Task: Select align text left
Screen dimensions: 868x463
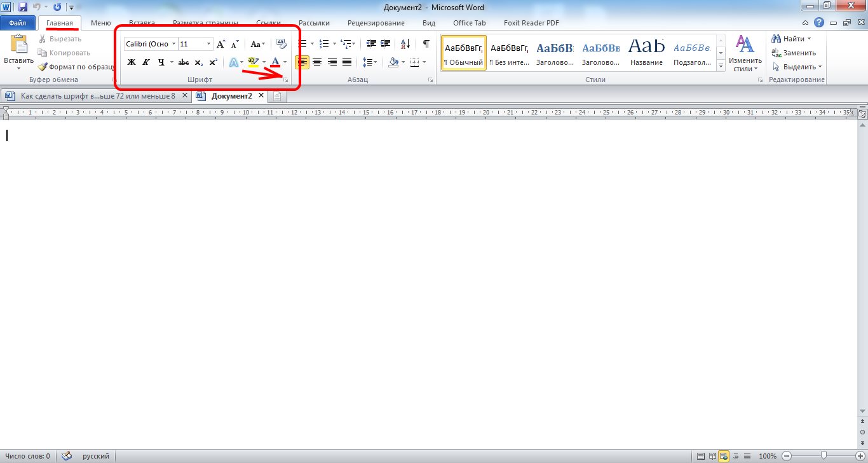Action: (302, 62)
